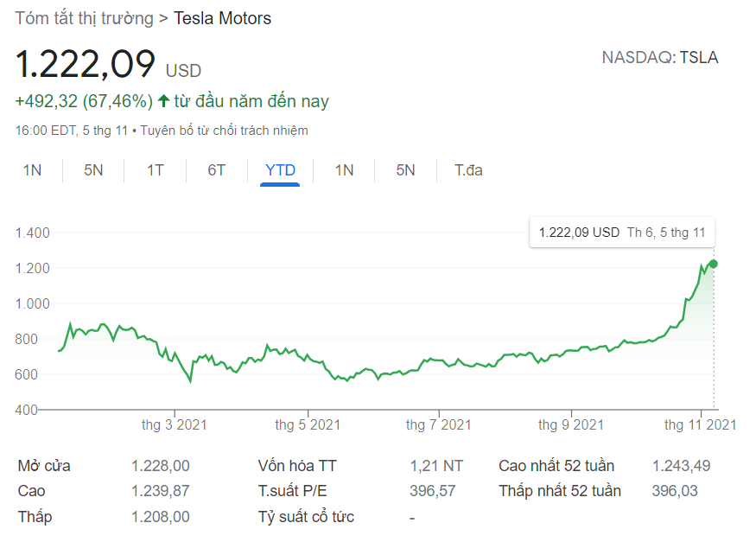
Task: Click the thg 11 2021 axis label
Action: [x=700, y=424]
